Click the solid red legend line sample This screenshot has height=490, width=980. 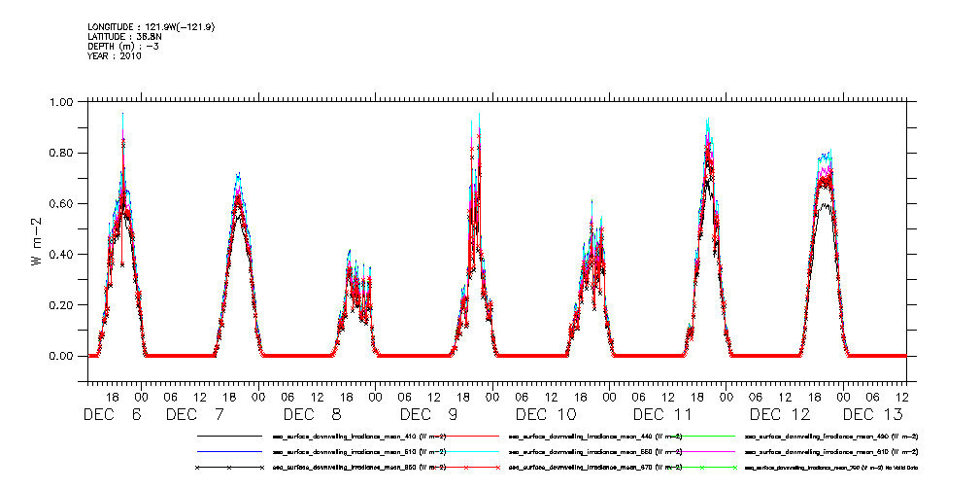coord(465,435)
